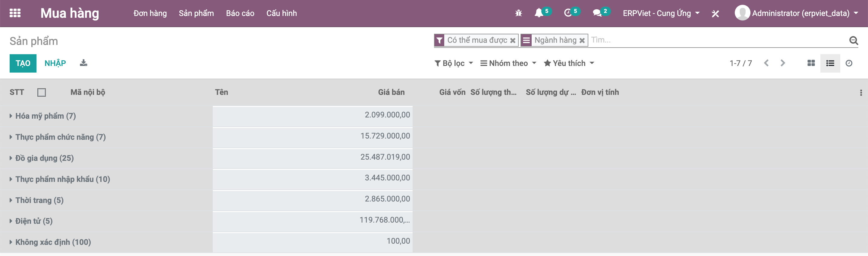
Task: Remove 'Có thể mua được' filter
Action: click(512, 40)
